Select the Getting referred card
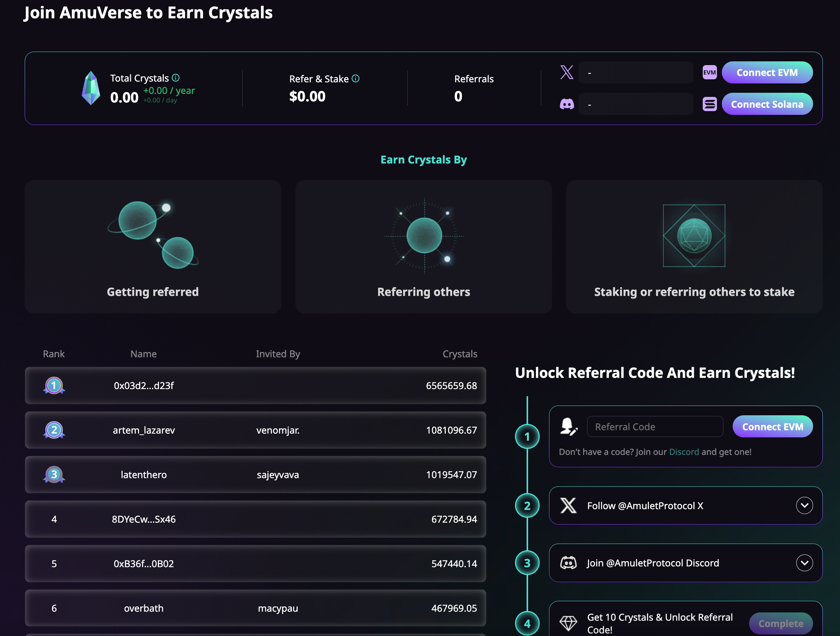840x636 pixels. coord(153,247)
